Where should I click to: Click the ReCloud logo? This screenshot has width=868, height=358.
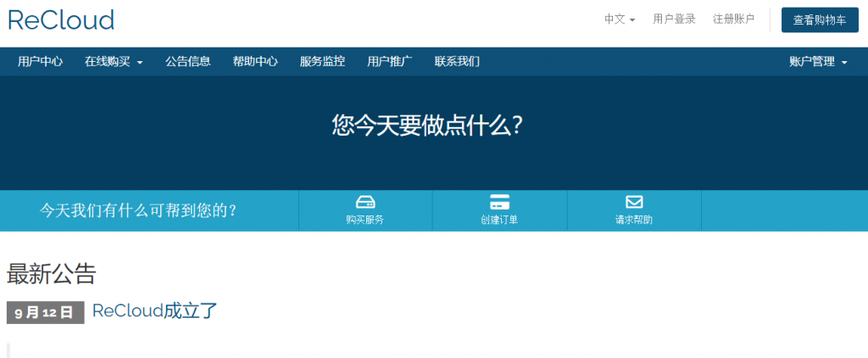tap(60, 20)
